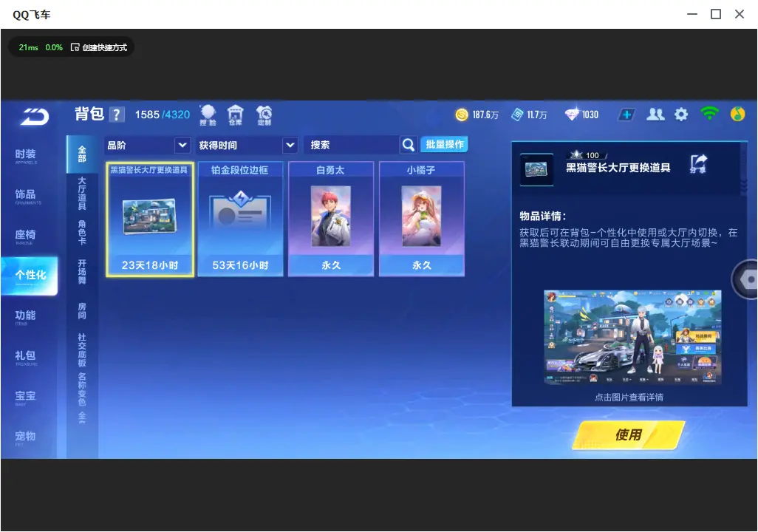Click the lobby preview image for details
The image size is (758, 532).
[632, 338]
